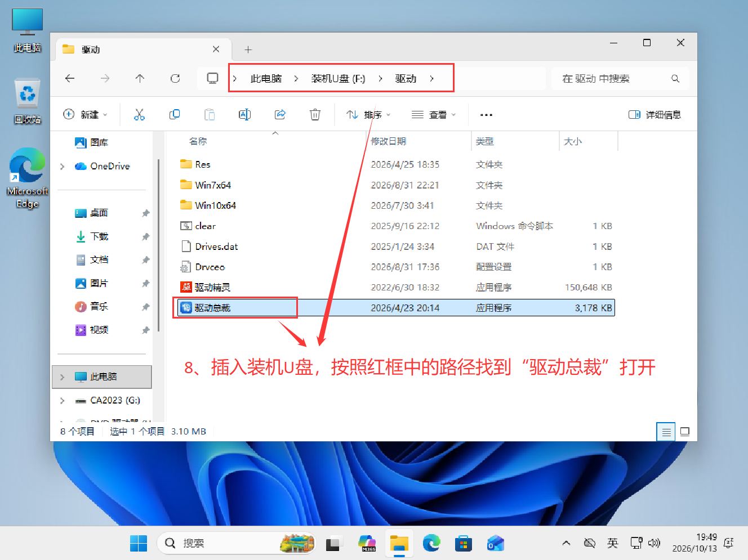Click Windows Start button on taskbar
Screen dimensions: 748x560
[139, 543]
